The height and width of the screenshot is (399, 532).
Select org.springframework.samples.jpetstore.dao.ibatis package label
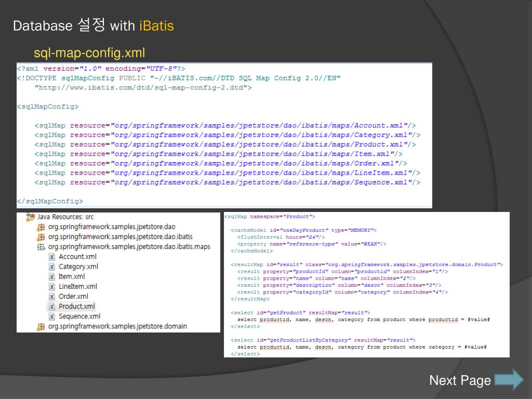(121, 236)
